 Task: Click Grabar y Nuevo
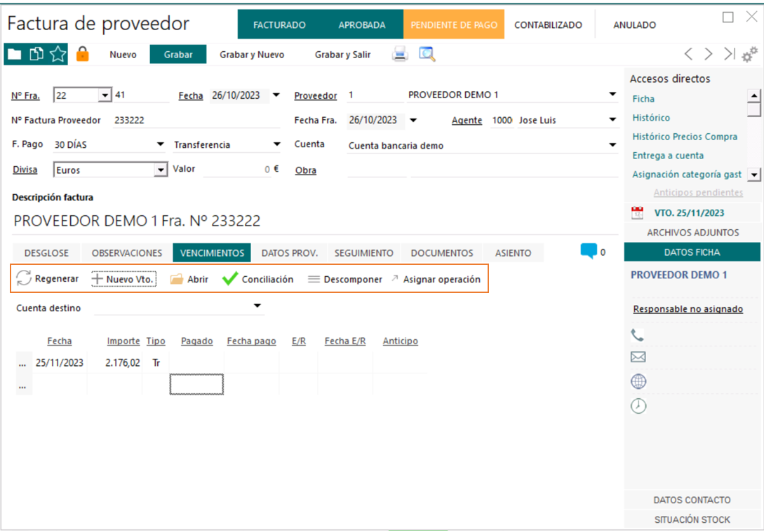click(x=251, y=55)
